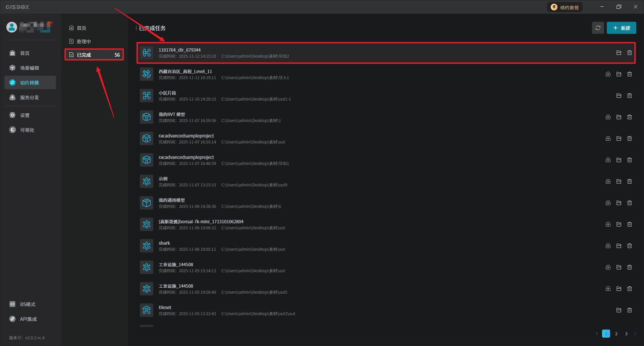Delete the 1101764_dlr_679344 task

(629, 53)
